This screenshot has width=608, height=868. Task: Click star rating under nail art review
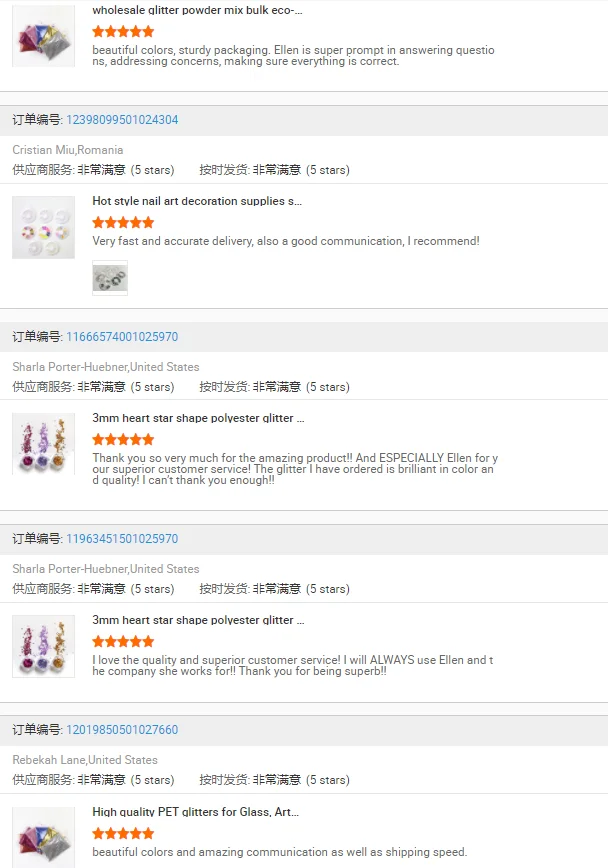click(123, 223)
